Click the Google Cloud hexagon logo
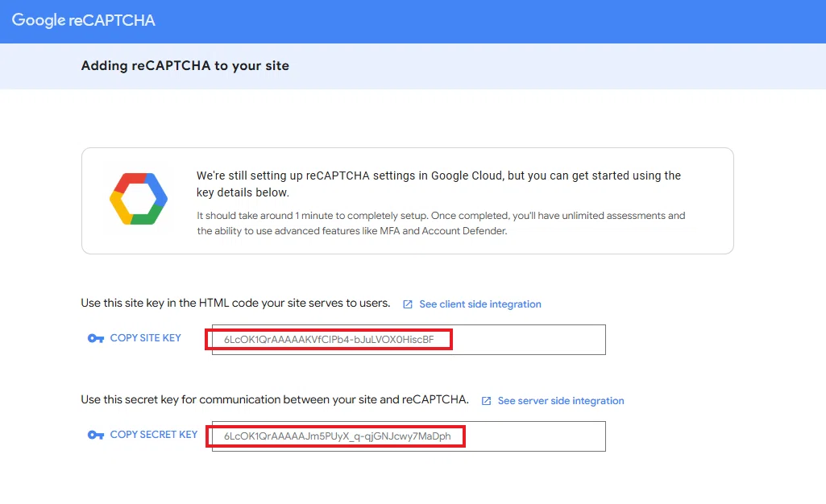Screen dimensions: 826x504 [x=139, y=199]
